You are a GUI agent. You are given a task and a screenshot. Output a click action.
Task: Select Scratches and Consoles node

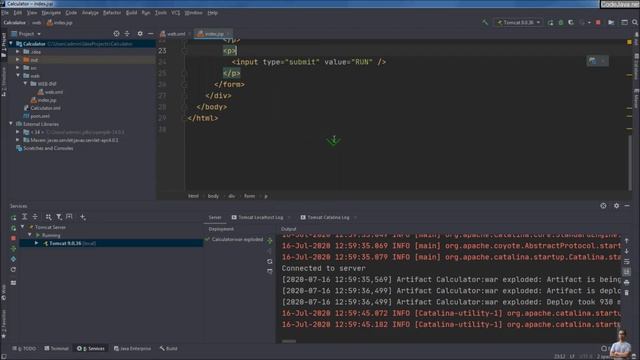coord(44,148)
